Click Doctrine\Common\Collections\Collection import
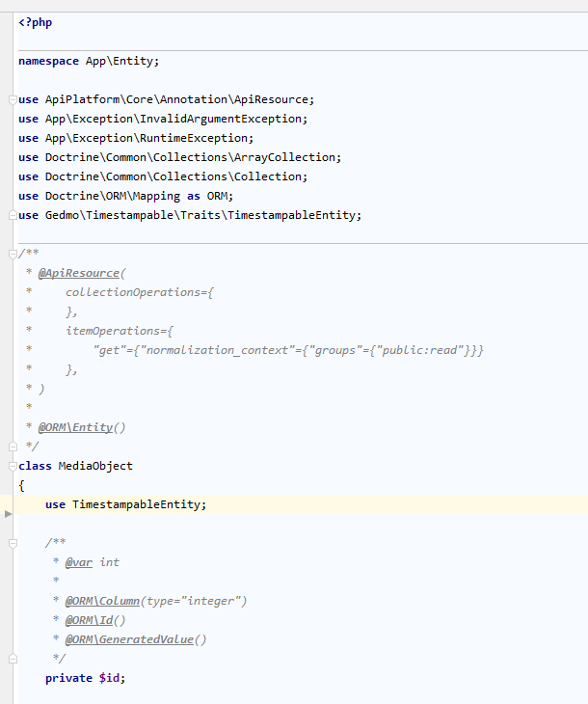588x704 pixels. [x=174, y=176]
